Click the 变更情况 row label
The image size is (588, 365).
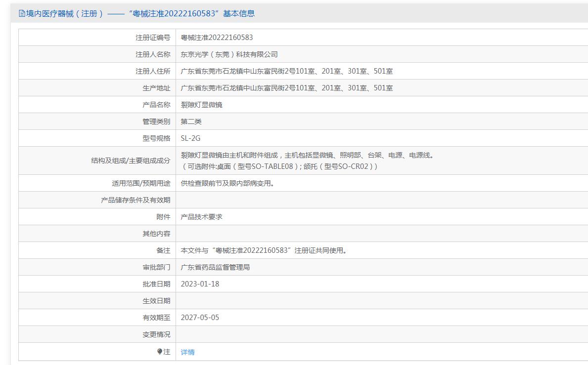click(x=156, y=334)
